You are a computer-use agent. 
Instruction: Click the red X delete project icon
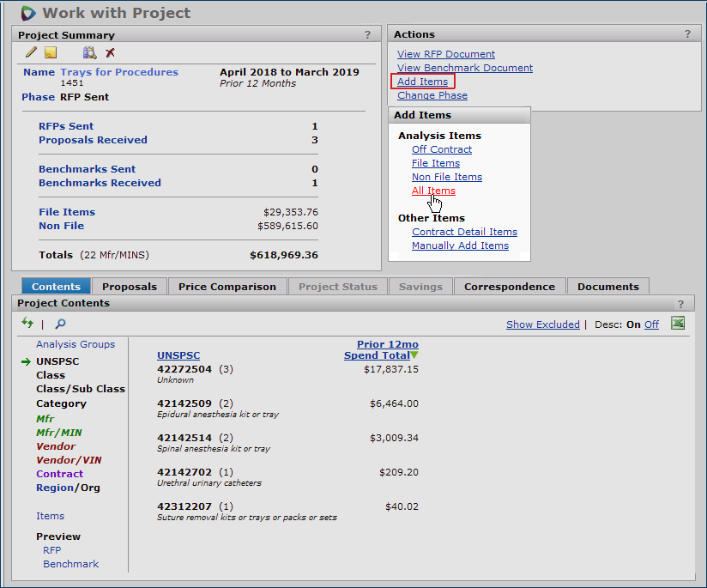coord(110,53)
